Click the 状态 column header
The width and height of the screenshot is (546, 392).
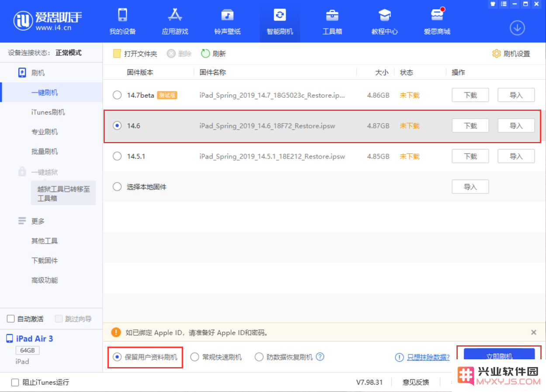click(407, 72)
